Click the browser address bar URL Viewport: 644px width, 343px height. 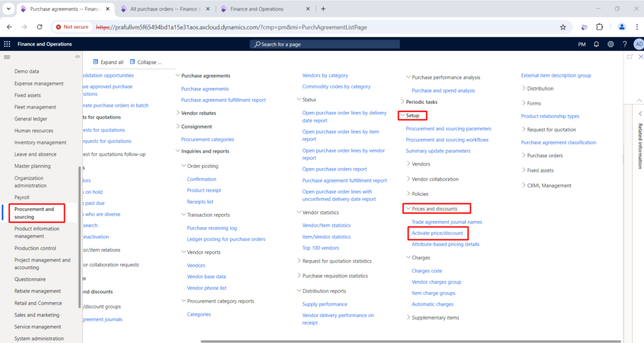(x=231, y=27)
